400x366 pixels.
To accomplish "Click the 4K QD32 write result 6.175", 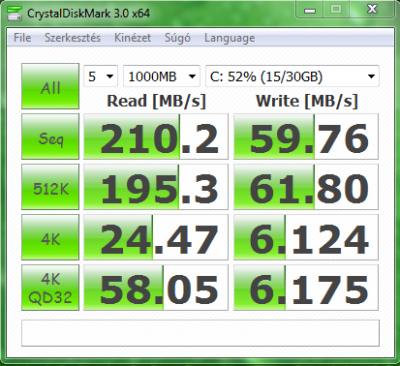I will pyautogui.click(x=306, y=287).
